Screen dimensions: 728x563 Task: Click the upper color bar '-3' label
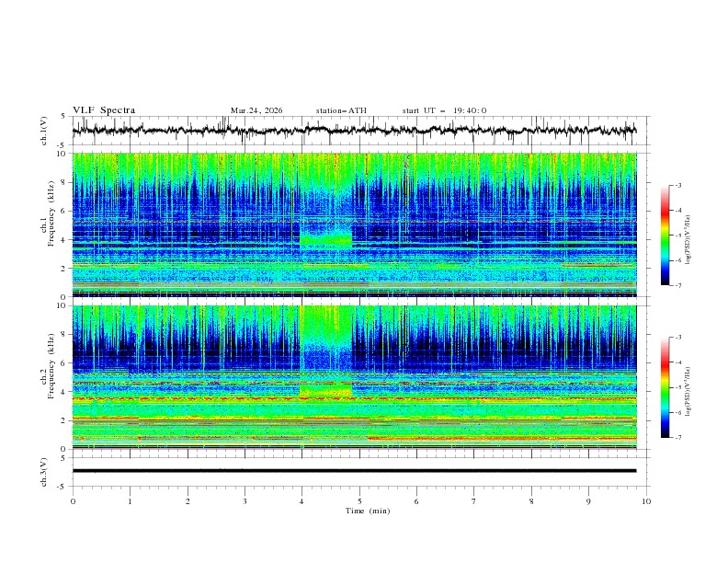tap(677, 185)
